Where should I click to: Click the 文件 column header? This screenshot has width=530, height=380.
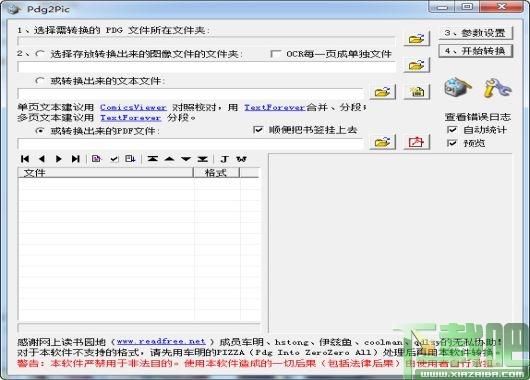[x=105, y=173]
